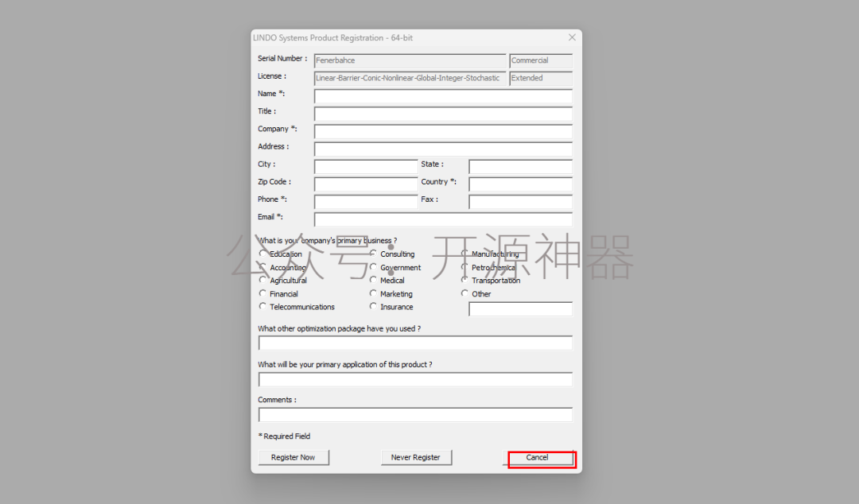Focus the City text field
Screen dimensions: 859x504
tap(366, 166)
